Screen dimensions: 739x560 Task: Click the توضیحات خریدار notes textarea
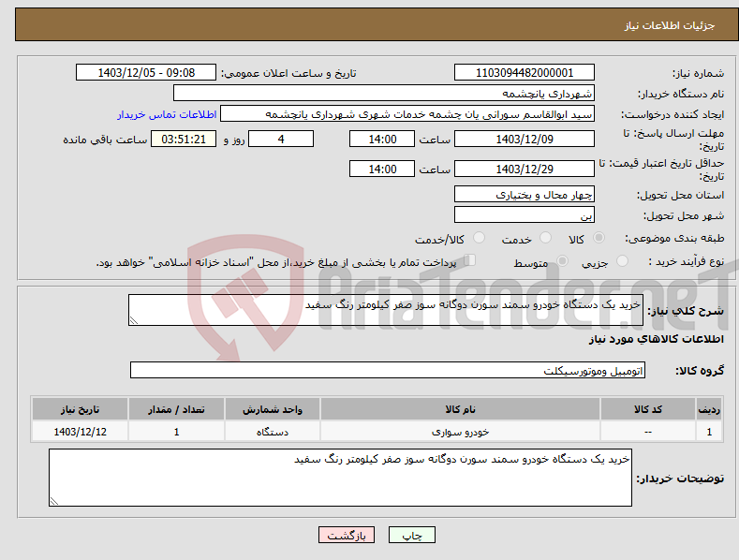click(340, 478)
